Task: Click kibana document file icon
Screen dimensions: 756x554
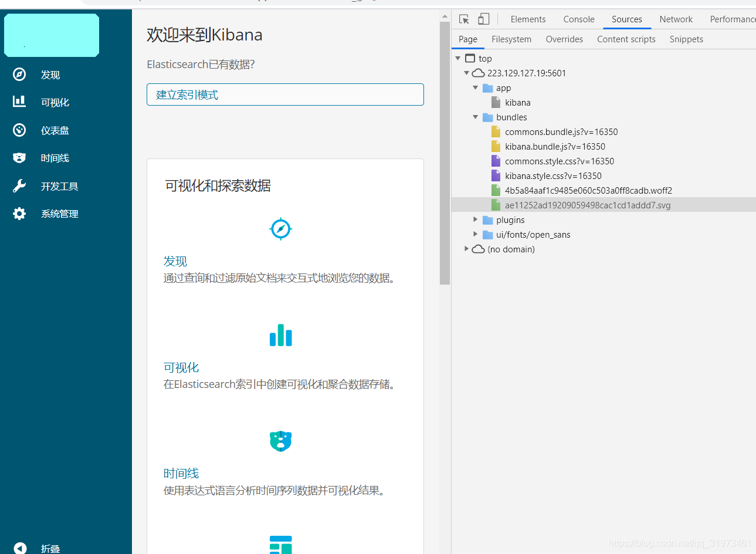Action: (x=496, y=102)
